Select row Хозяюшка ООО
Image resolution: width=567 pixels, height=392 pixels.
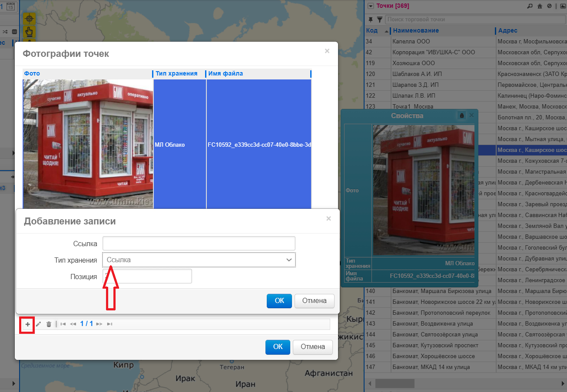click(x=466, y=63)
